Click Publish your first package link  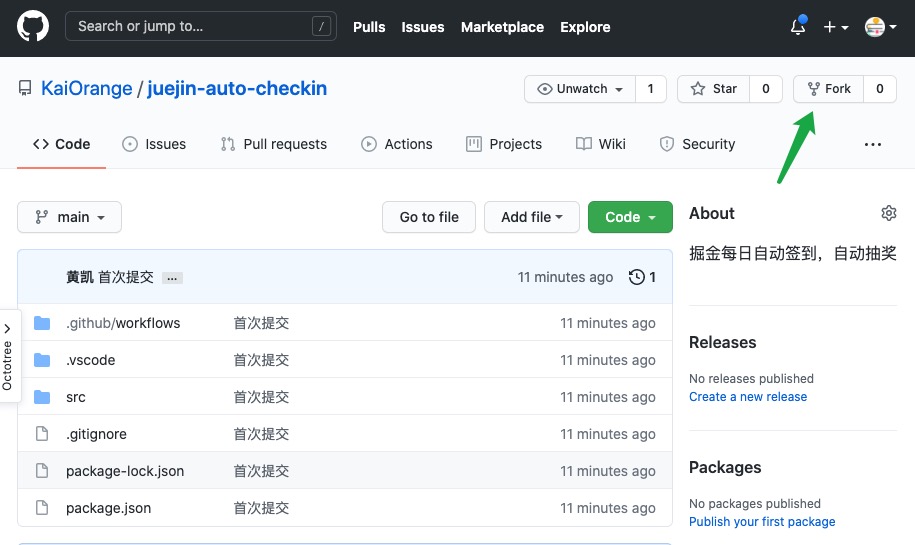762,522
